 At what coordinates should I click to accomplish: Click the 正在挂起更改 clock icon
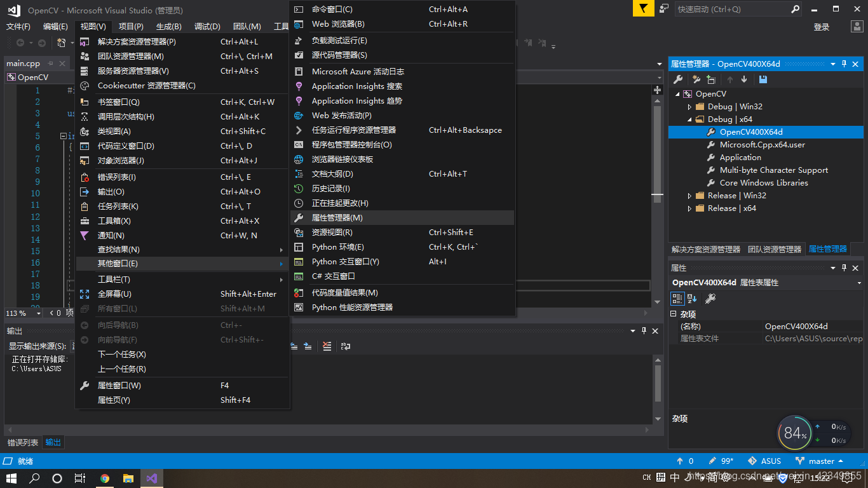coord(299,203)
